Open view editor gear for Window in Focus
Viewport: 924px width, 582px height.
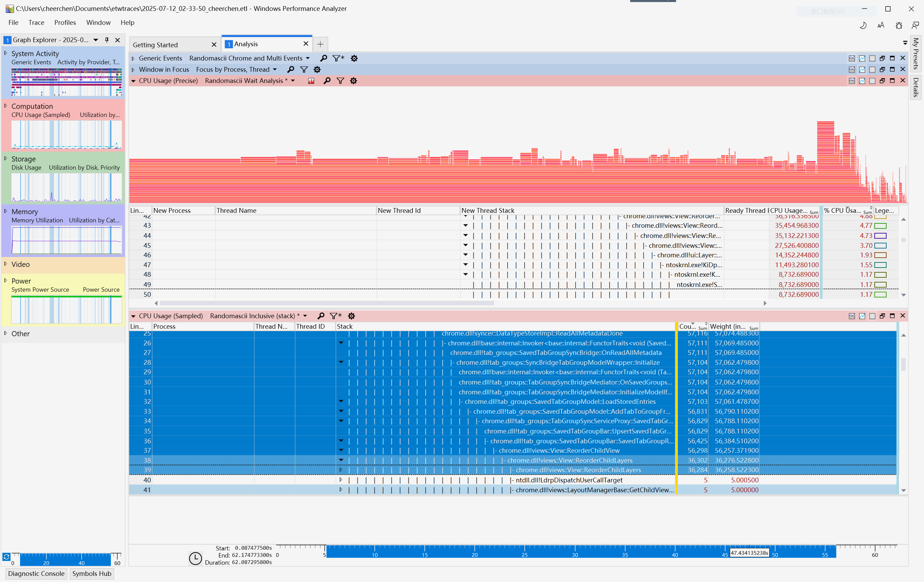[317, 69]
